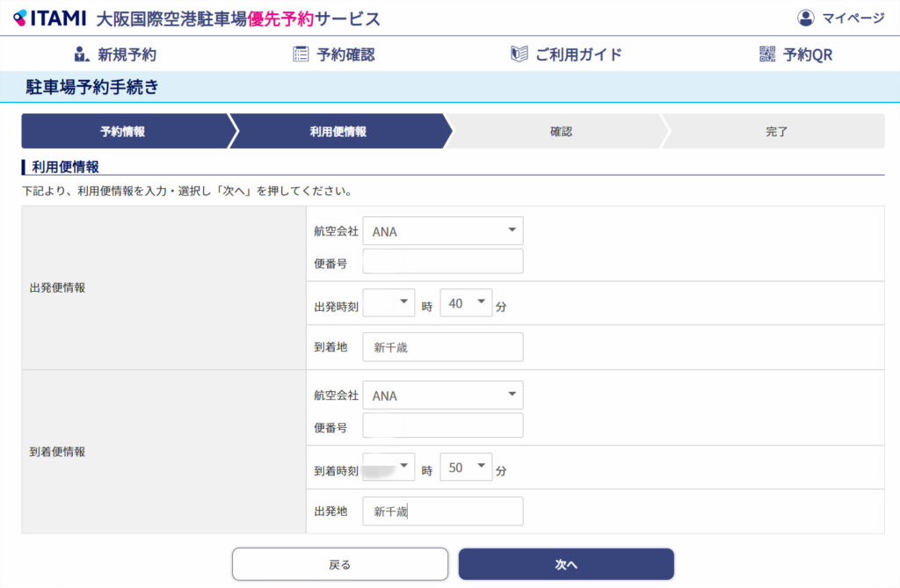Select the 利用便情報 step tab
This screenshot has height=588, width=900.
coord(338,131)
